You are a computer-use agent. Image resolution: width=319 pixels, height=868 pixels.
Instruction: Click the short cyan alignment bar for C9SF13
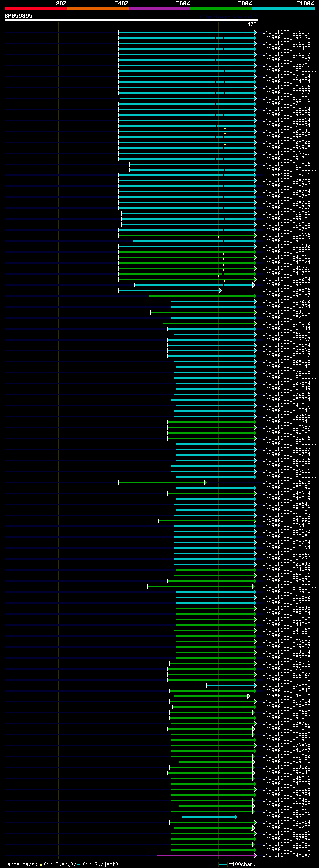click(x=209, y=817)
